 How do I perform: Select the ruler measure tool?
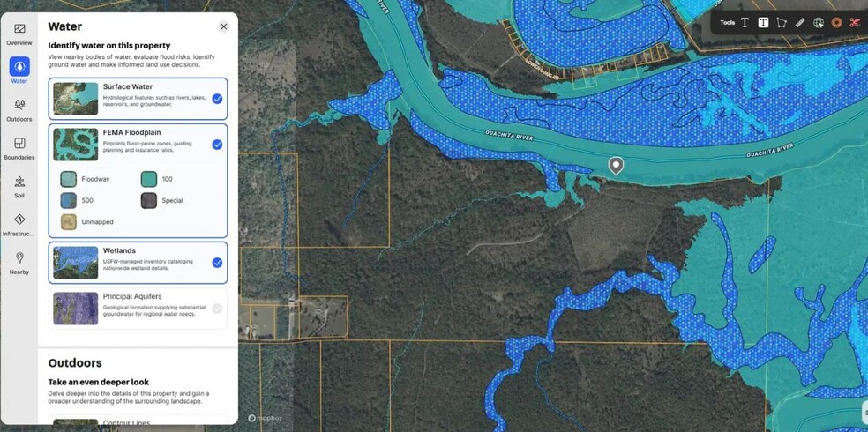click(800, 23)
